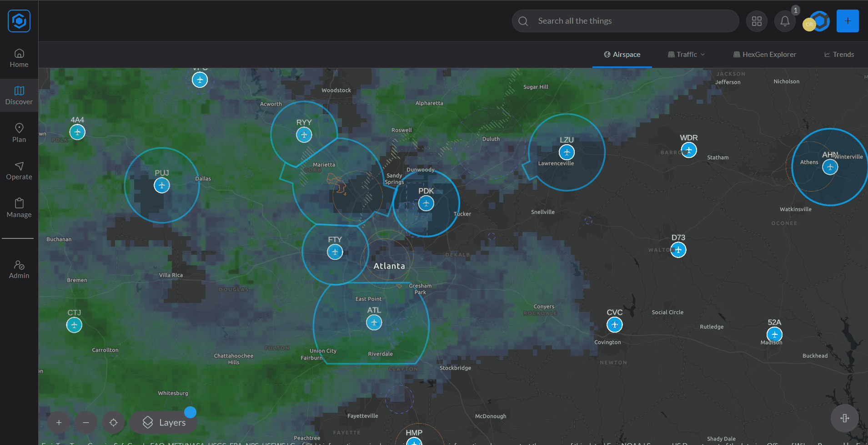The width and height of the screenshot is (868, 445).
Task: Open the apps grid menu
Action: point(757,21)
